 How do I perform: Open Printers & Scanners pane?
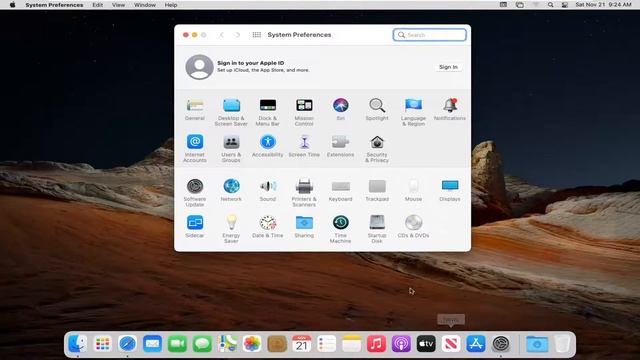pos(304,193)
